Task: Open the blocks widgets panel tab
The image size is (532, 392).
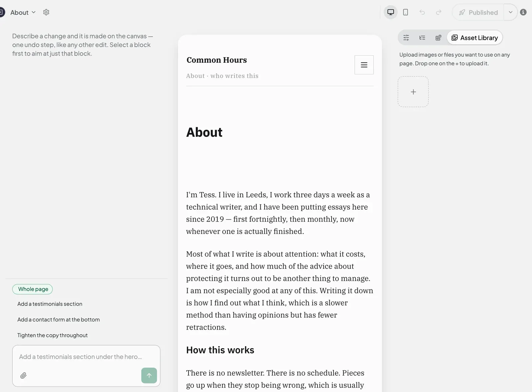Action: pyautogui.click(x=438, y=38)
